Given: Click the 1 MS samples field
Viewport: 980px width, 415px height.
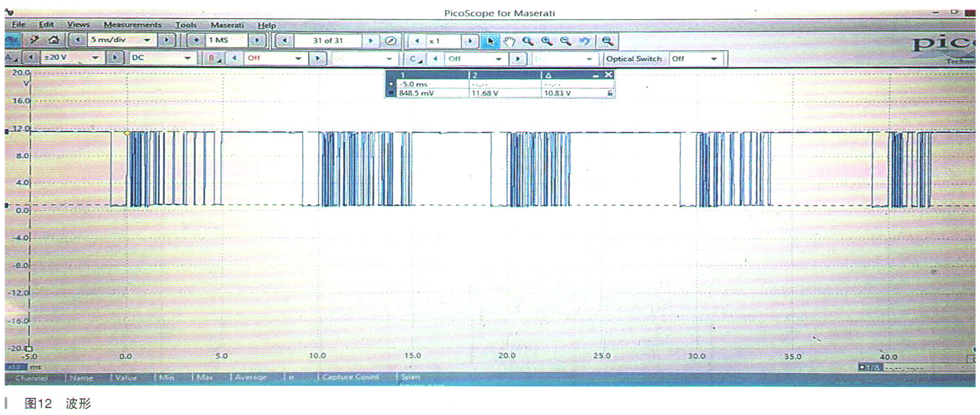Looking at the screenshot, I should point(226,40).
